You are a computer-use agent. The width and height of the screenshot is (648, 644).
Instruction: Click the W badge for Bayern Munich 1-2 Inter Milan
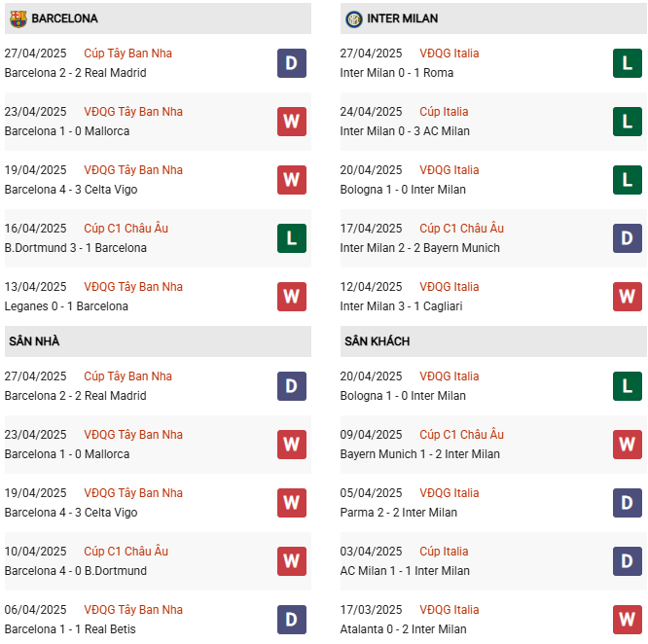click(627, 445)
